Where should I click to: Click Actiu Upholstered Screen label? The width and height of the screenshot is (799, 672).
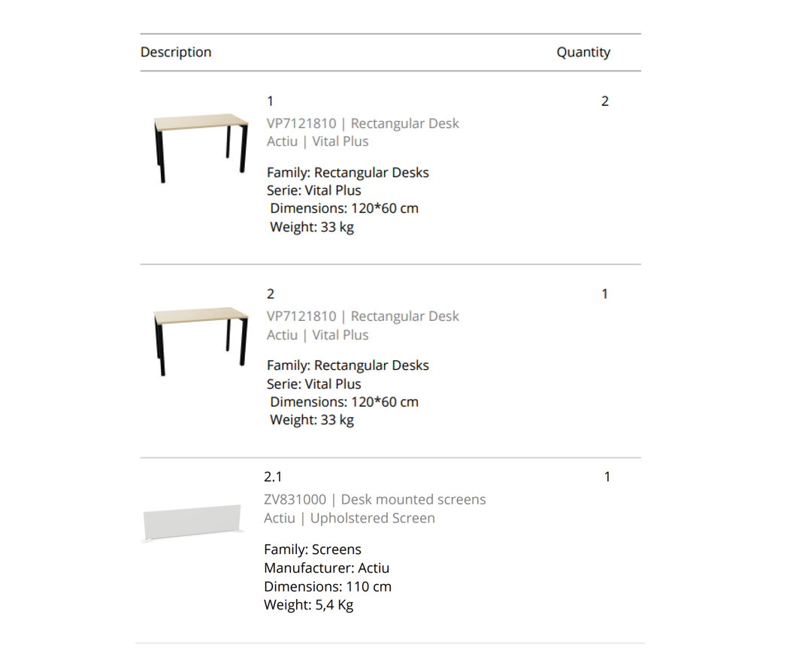click(349, 518)
